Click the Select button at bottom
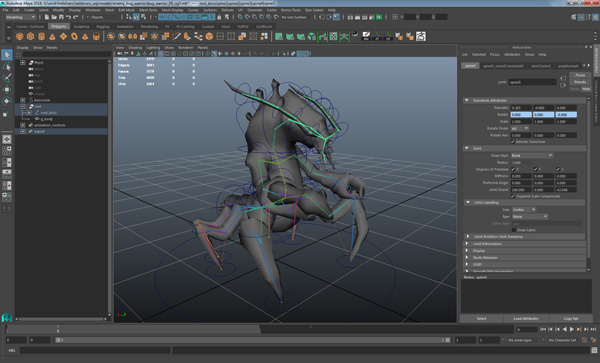The height and width of the screenshot is (363, 600). (481, 318)
